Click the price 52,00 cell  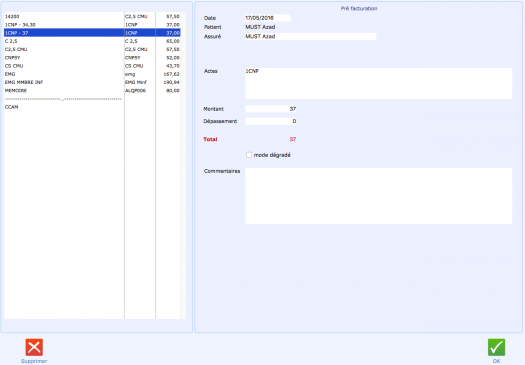tap(168, 58)
